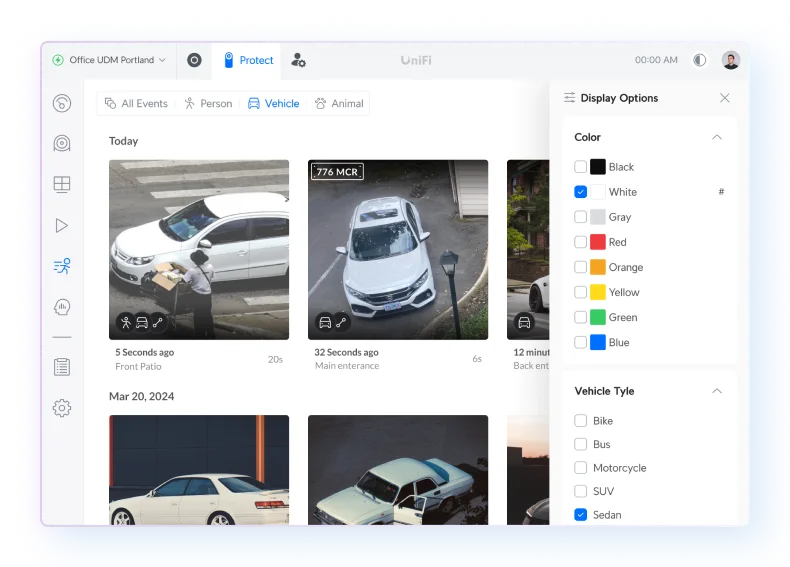Open the Mar 20 white sedan side-view thumbnail
Screen dimensions: 790x567
pyautogui.click(x=199, y=470)
